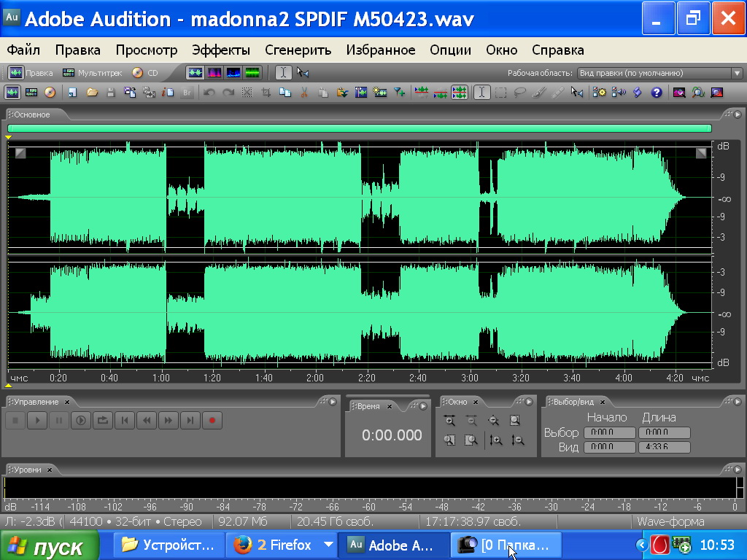This screenshot has height=560, width=747.
Task: Select the effects paintbrush tool
Action: tap(539, 93)
